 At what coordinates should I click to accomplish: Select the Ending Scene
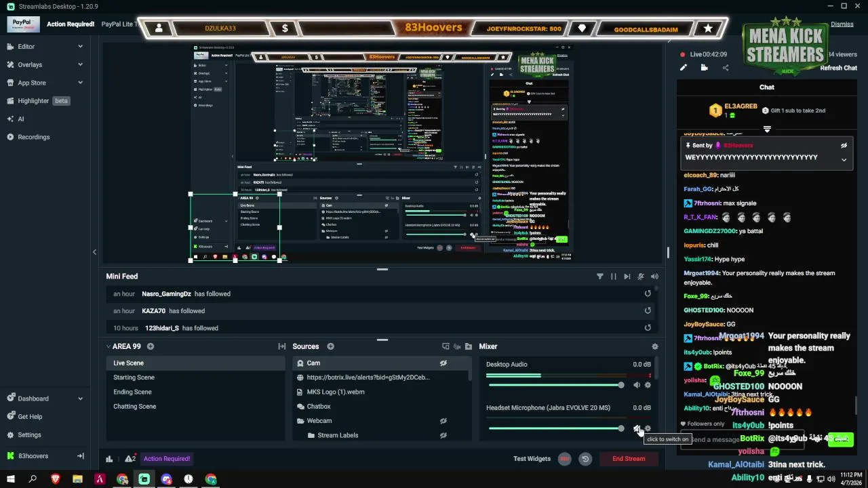pos(195,392)
